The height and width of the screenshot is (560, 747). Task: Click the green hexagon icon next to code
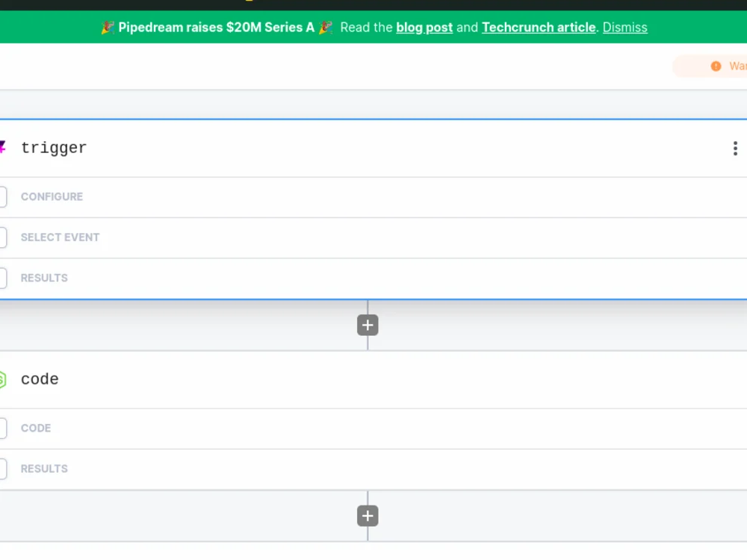coord(2,379)
